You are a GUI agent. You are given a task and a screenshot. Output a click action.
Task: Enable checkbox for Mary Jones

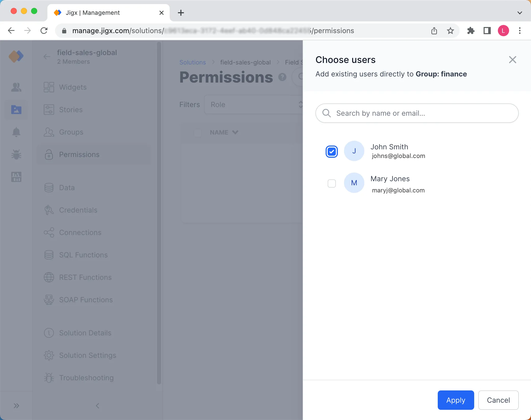(x=332, y=183)
